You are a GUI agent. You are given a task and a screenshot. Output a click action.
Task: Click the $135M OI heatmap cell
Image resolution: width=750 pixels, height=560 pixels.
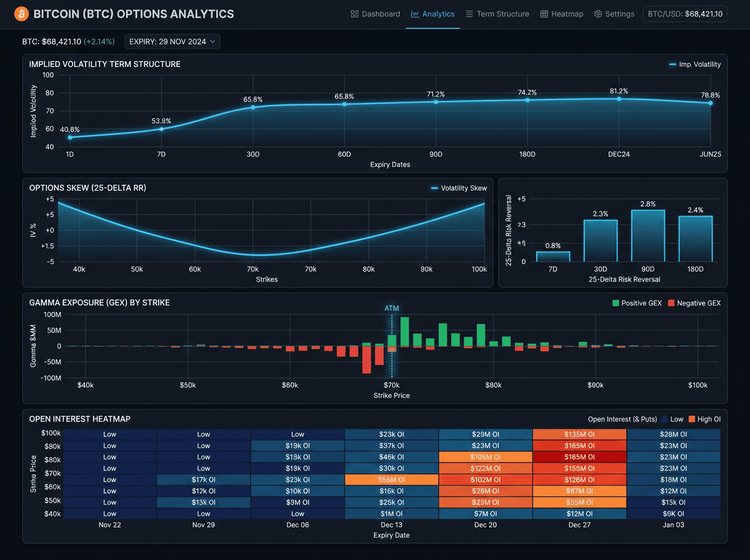point(579,434)
